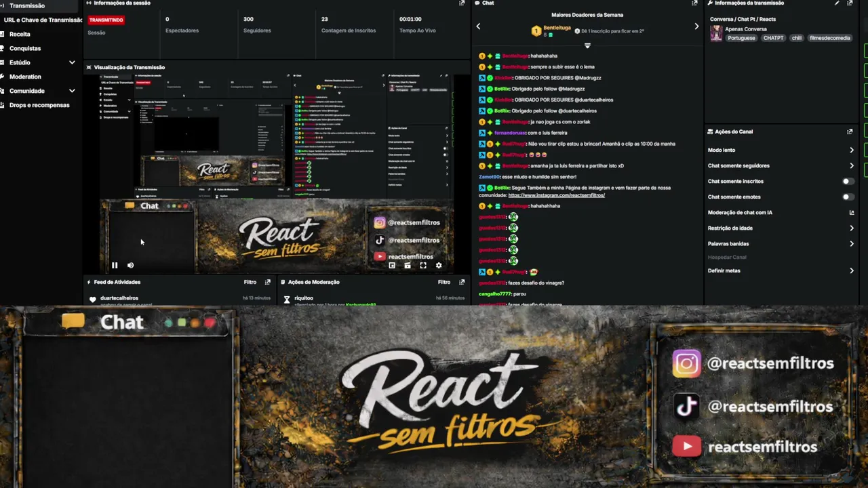Open Feed de Atividades Filtro

pyautogui.click(x=250, y=282)
